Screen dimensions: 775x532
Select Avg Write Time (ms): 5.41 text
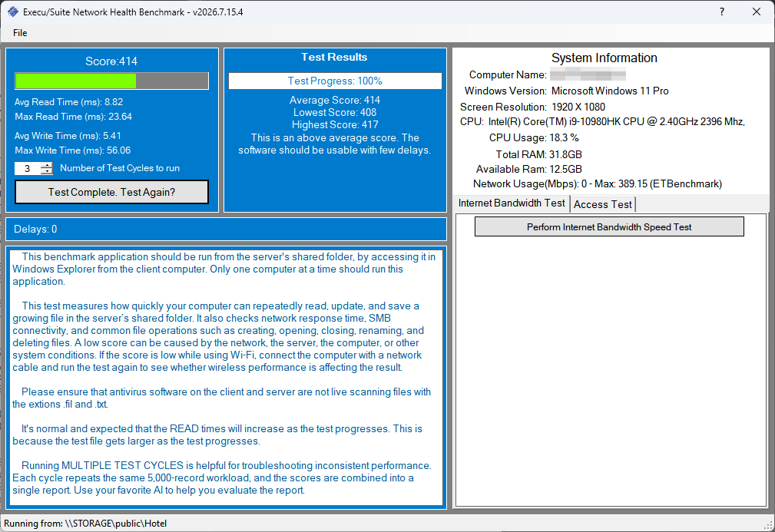[x=68, y=136]
